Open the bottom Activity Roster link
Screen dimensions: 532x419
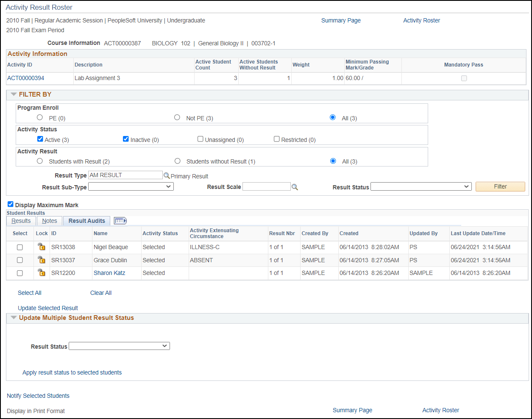point(440,410)
